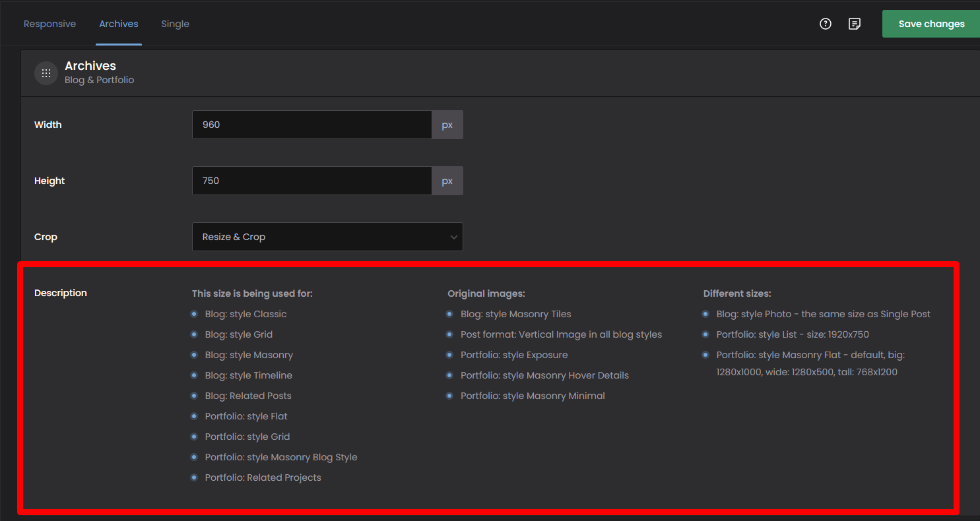
Task: Click the Blog & Portfolio subtitle
Action: click(99, 80)
